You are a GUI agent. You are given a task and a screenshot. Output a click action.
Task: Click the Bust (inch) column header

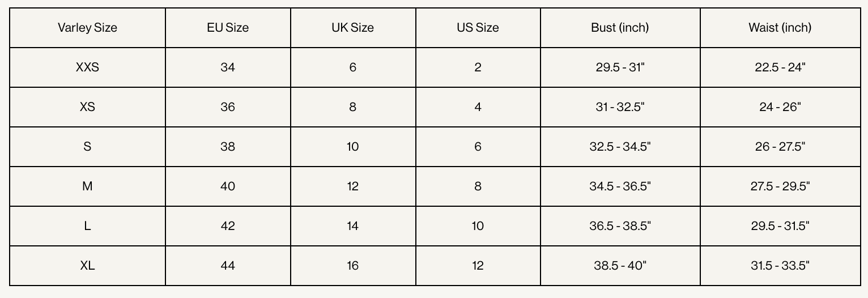(x=620, y=28)
